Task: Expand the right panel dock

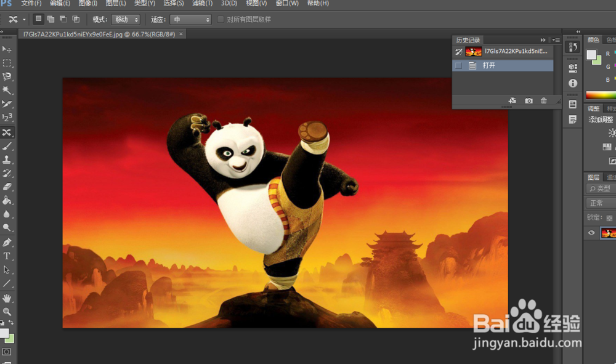Action: pos(578,31)
